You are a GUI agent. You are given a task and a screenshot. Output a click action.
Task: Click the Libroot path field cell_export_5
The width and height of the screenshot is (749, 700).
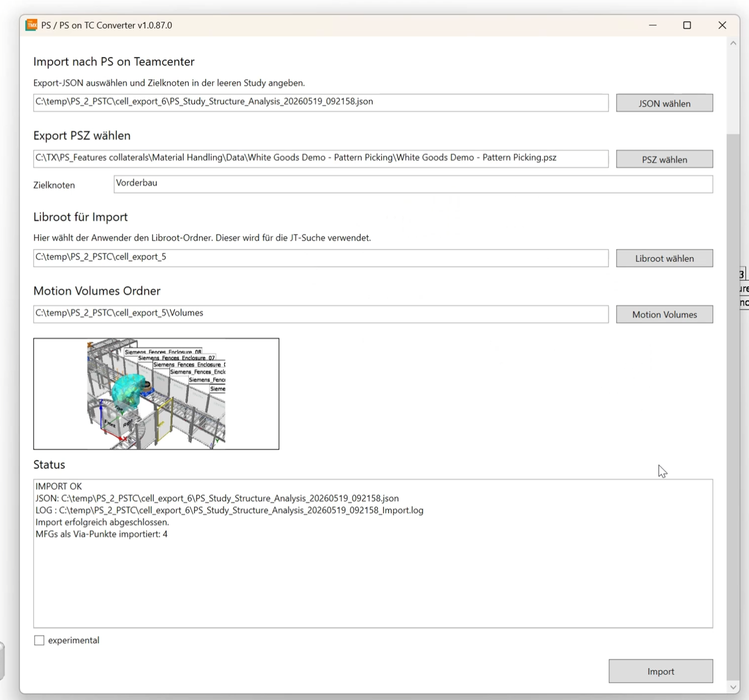tap(321, 258)
